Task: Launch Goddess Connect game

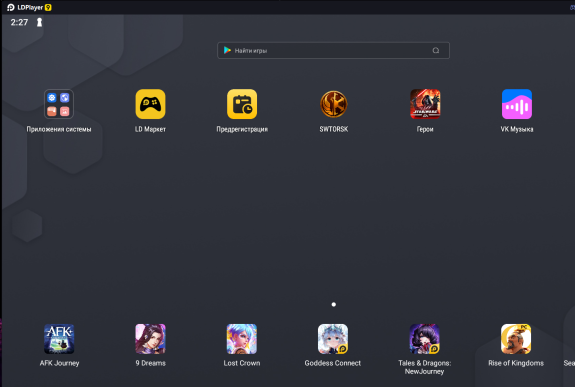Action: (333, 339)
